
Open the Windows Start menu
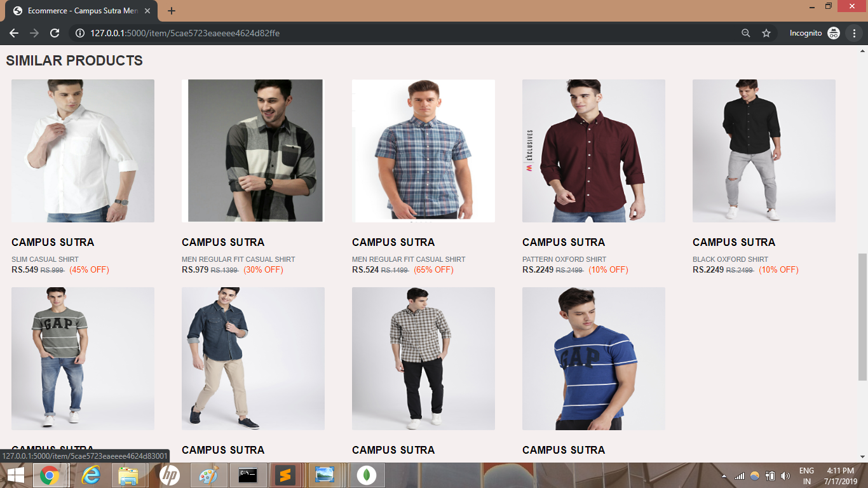click(x=15, y=475)
